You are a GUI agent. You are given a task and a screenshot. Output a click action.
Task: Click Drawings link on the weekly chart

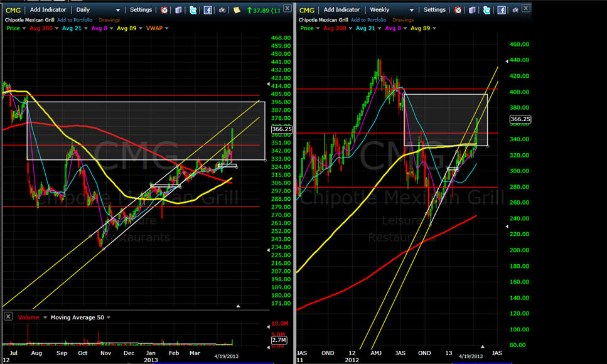click(403, 19)
